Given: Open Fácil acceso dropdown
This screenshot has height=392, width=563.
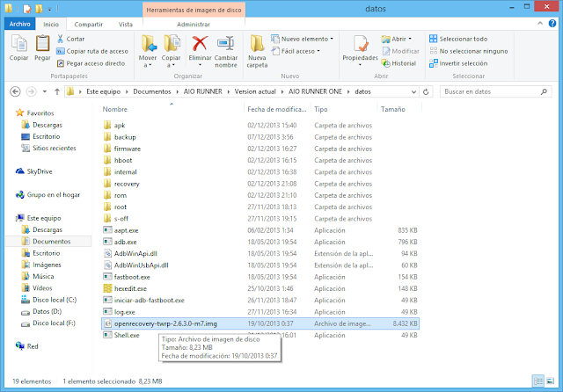Looking at the screenshot, I should coord(296,51).
